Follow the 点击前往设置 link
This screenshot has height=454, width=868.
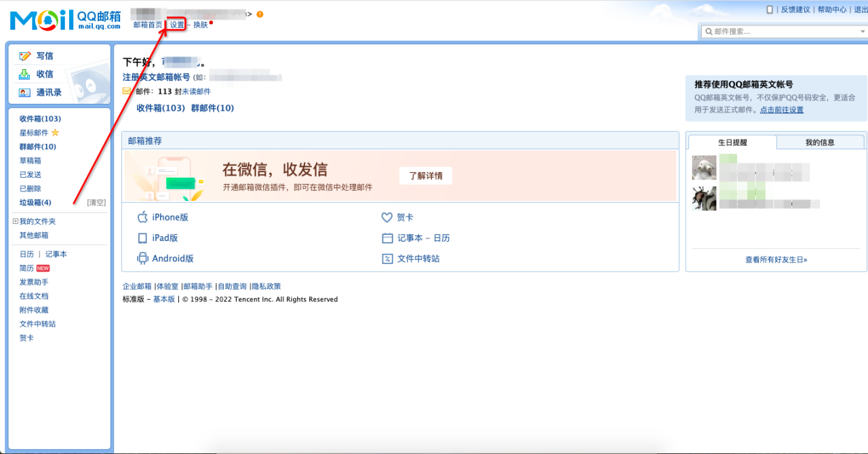[x=782, y=110]
